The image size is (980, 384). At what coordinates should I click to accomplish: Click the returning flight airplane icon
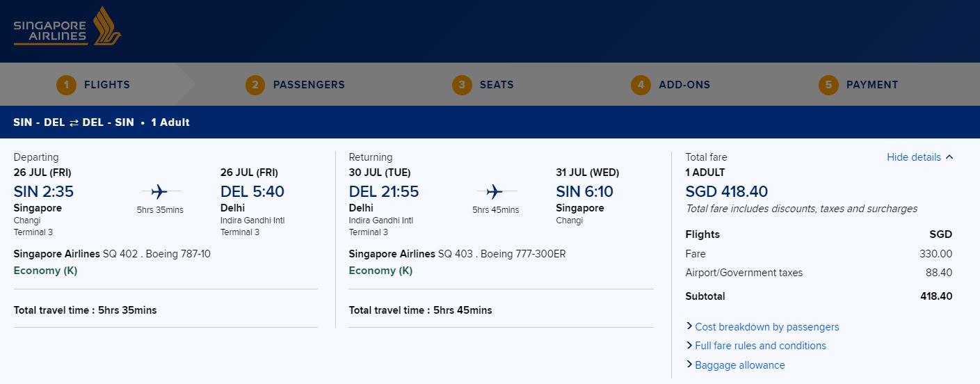click(x=495, y=191)
